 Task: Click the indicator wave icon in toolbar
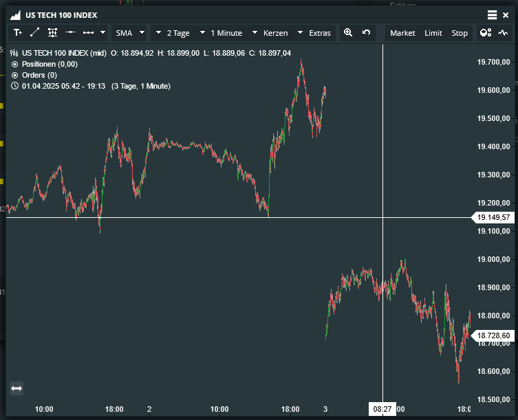click(503, 32)
